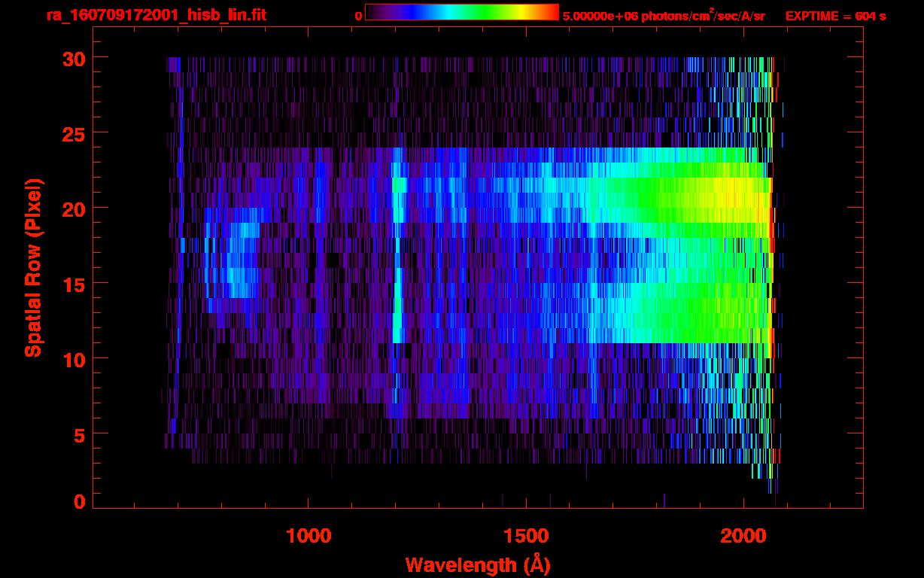Click the rainbow color scale bar
Viewport: 924px width, 578px height.
462,12
